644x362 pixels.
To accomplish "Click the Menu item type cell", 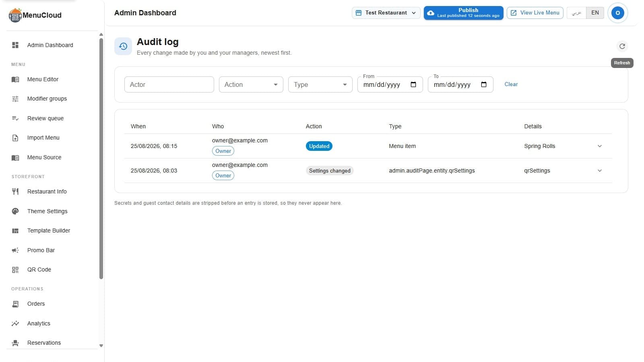I will pos(402,146).
